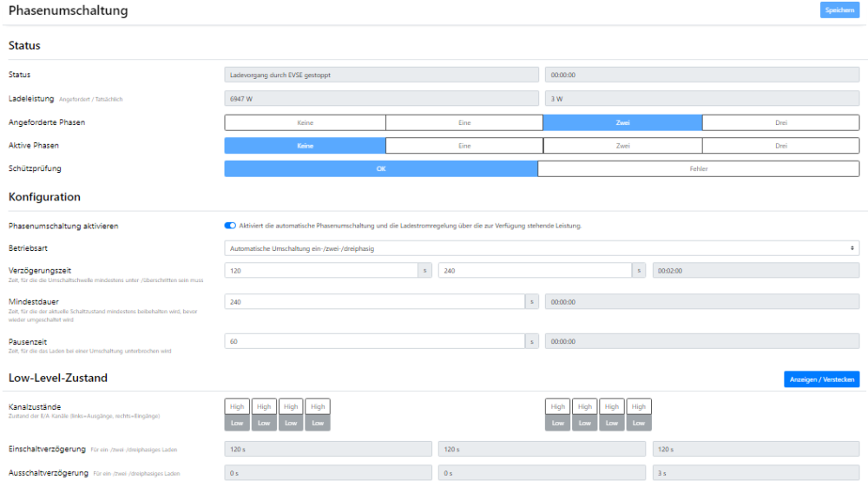The height and width of the screenshot is (487, 868).
Task: Click the first Verzögerungszeit field with 120
Action: coord(320,271)
